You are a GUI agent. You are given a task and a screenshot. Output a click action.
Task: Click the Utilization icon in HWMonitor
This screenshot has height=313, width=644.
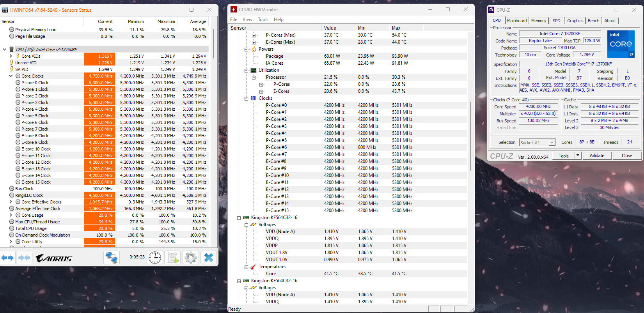[x=254, y=70]
